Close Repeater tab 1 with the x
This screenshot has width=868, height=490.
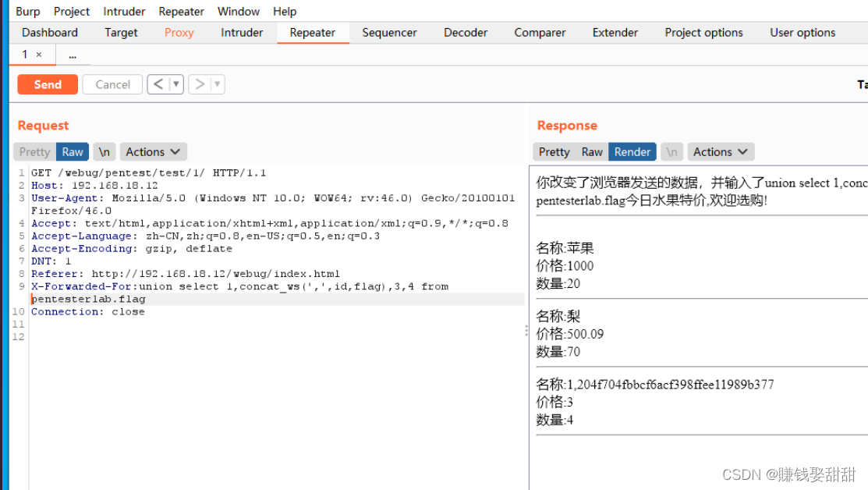pos(39,55)
